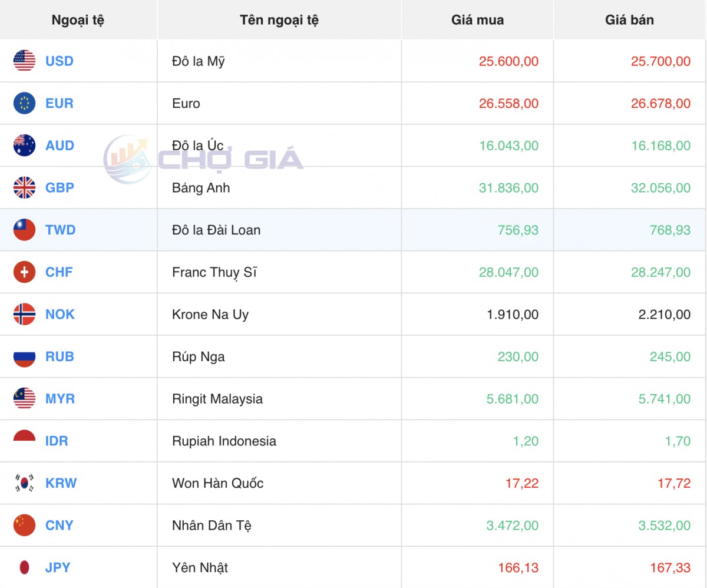Click the United Kingdom flag icon
This screenshot has height=588, width=707.
point(24,187)
